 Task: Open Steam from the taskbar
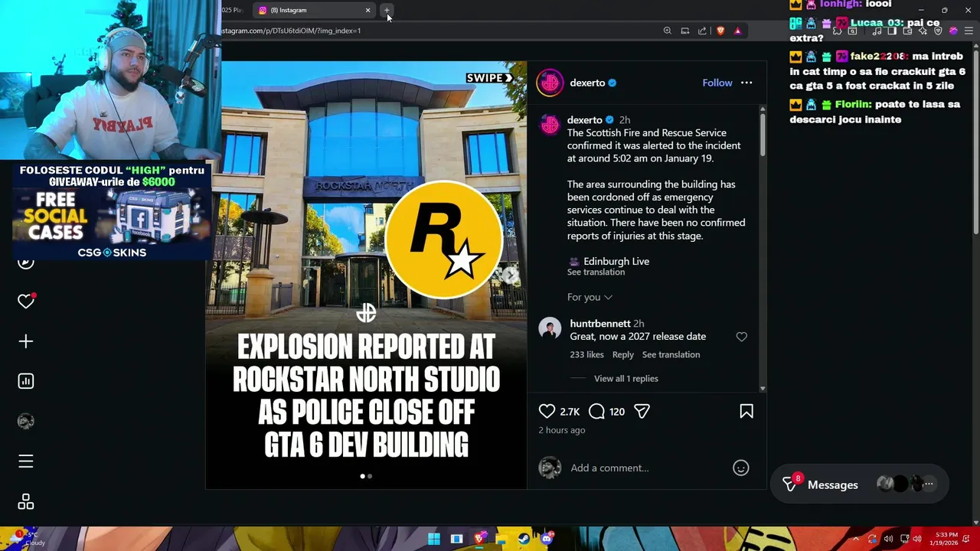click(524, 539)
